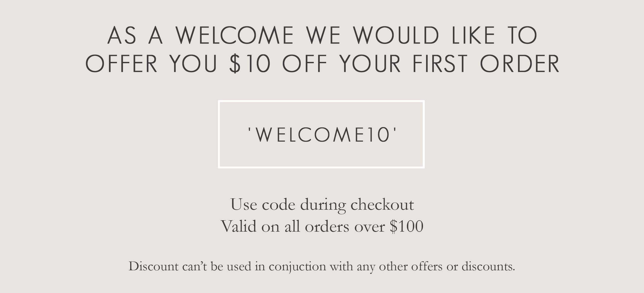Click the word 'WELCOME' in the top heading

[235, 35]
